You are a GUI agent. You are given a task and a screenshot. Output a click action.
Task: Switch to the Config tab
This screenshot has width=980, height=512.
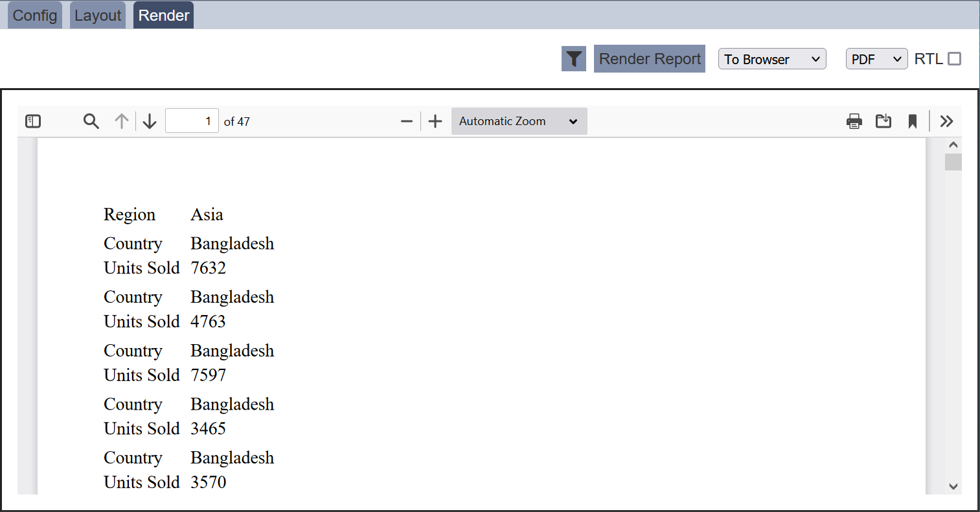pos(35,16)
